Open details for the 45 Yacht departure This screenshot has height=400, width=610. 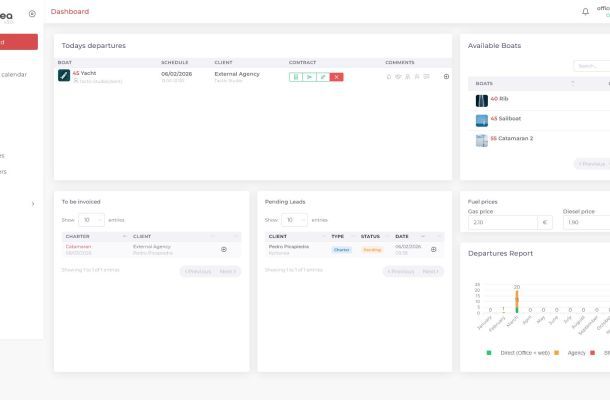[446, 77]
